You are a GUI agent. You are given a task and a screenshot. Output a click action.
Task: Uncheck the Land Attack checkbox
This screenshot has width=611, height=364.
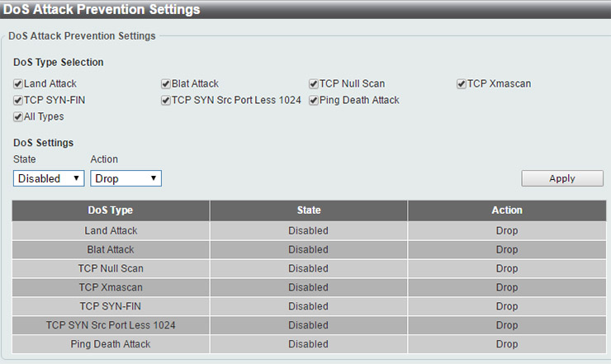(18, 83)
